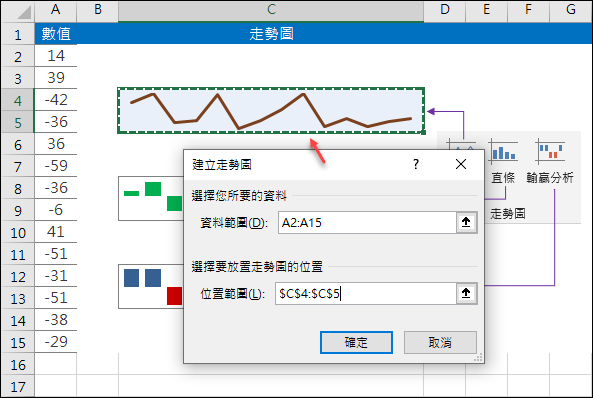The image size is (593, 398).
Task: Close the 建立走勢圖 dialog
Action: tap(461, 164)
